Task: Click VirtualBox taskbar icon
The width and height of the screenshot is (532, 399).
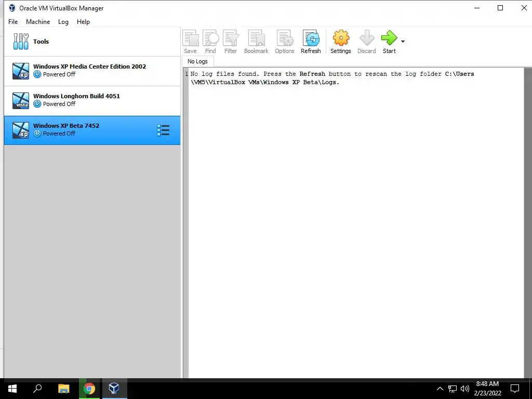Action: coord(114,389)
